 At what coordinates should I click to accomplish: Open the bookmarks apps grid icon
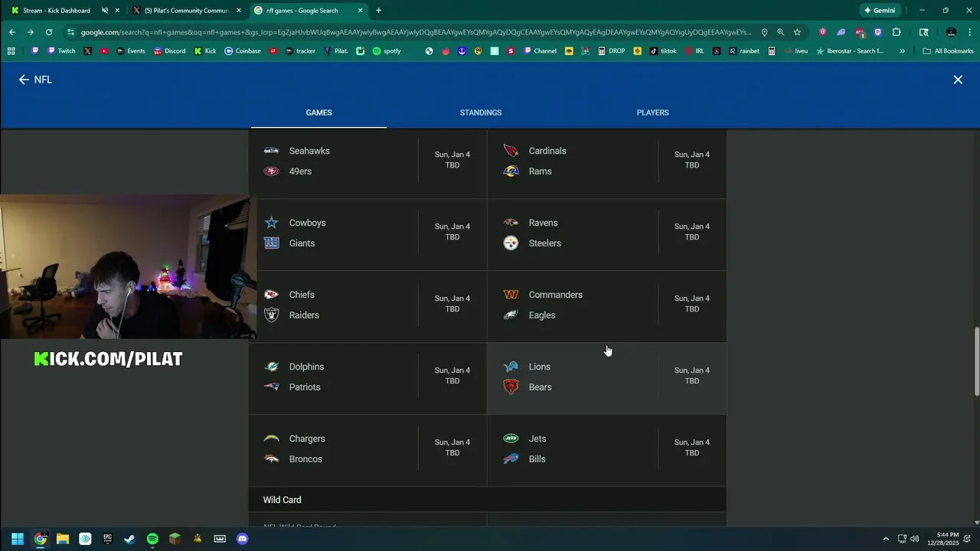coord(11,51)
